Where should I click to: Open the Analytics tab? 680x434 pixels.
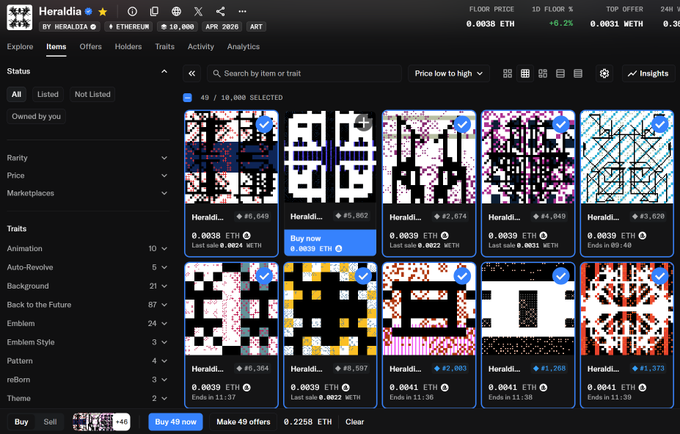(243, 47)
